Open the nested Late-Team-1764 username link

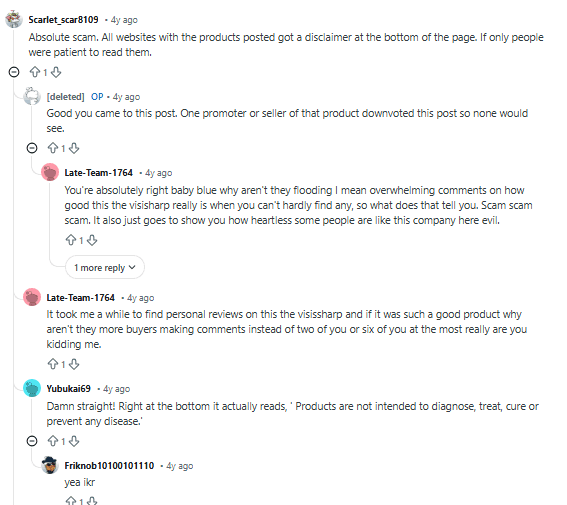pos(98,173)
